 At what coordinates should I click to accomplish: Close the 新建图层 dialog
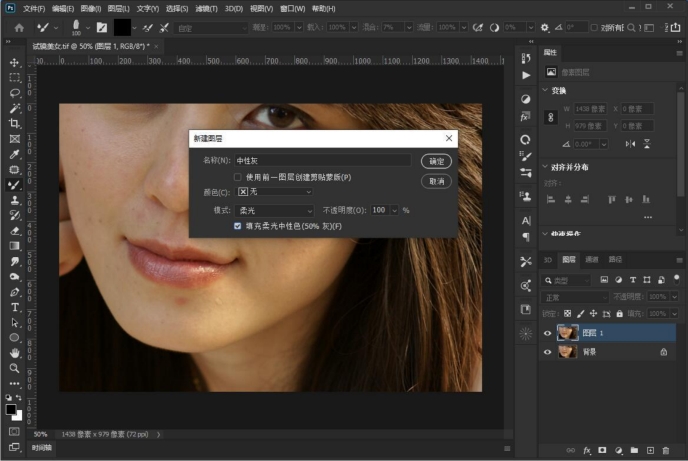pos(448,138)
